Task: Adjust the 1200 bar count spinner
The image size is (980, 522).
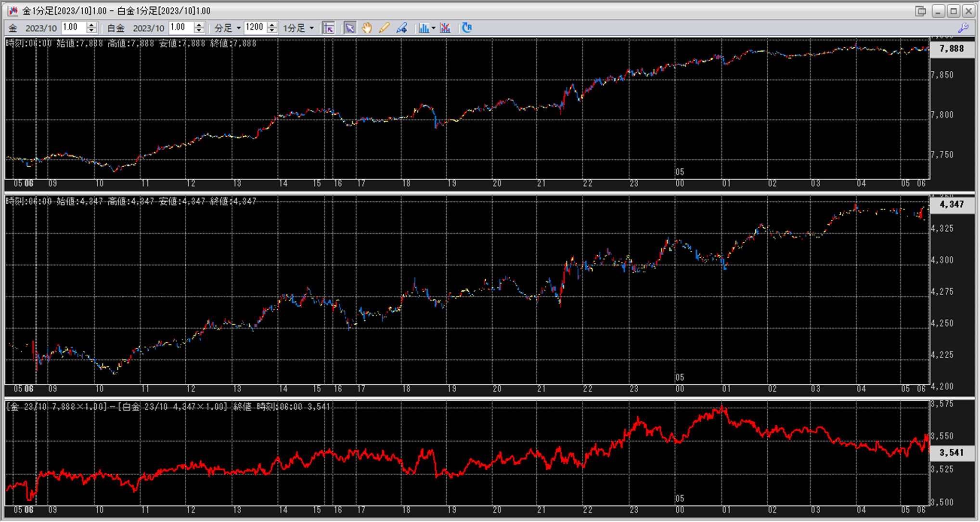Action: 272,28
